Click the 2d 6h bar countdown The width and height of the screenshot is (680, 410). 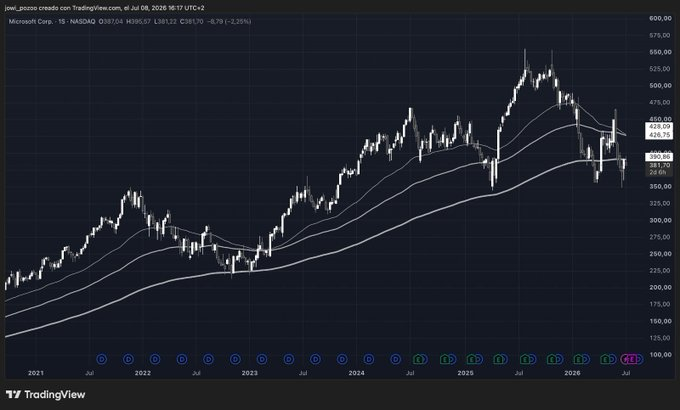pyautogui.click(x=659, y=172)
